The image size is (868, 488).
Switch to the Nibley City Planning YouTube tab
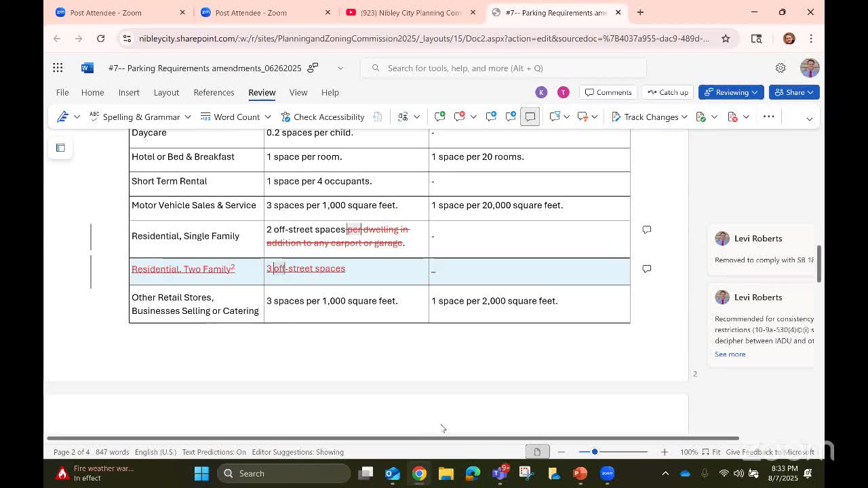[x=409, y=12]
